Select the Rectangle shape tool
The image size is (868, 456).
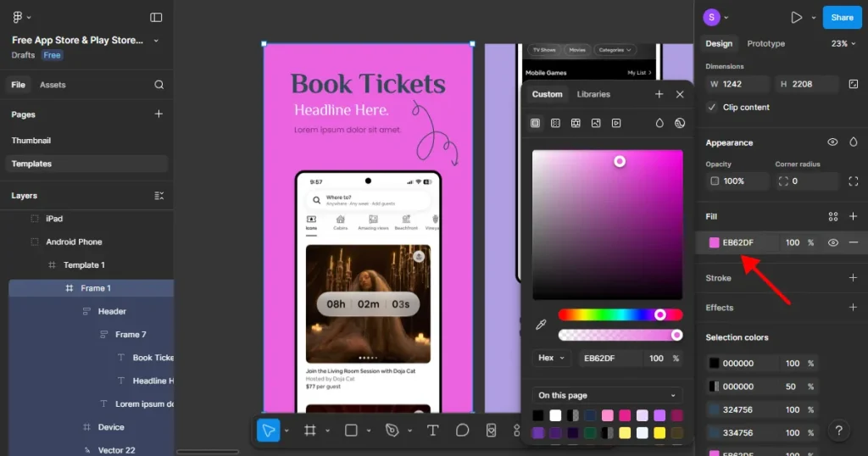tap(351, 430)
